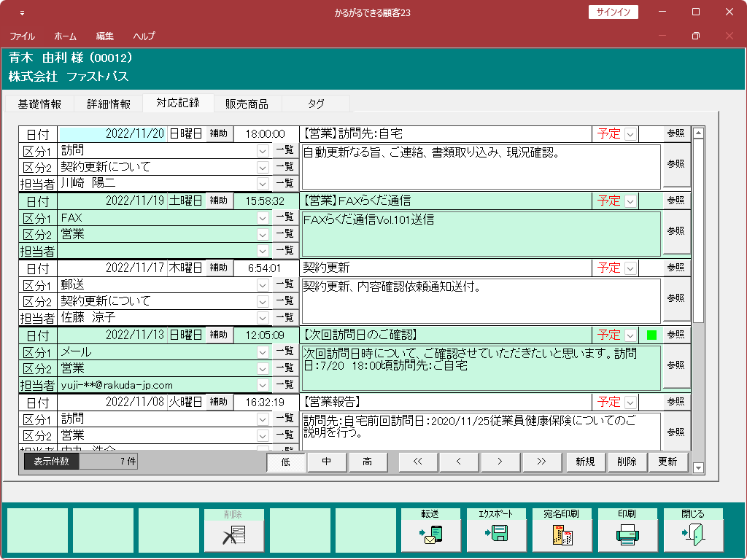Viewport: 747px width, 560px height.
Task: Open 予定 dropdown for FAXらくだ通信 record
Action: (630, 201)
